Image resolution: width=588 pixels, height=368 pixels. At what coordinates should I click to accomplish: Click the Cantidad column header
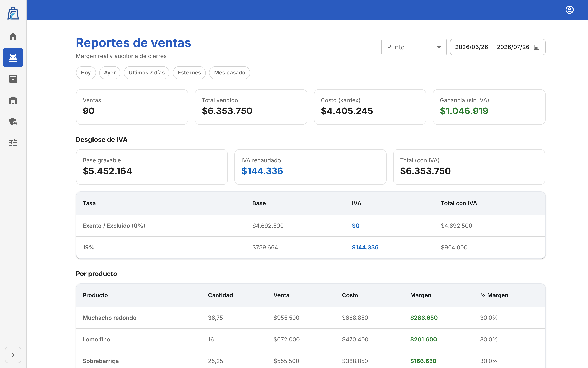click(x=220, y=295)
